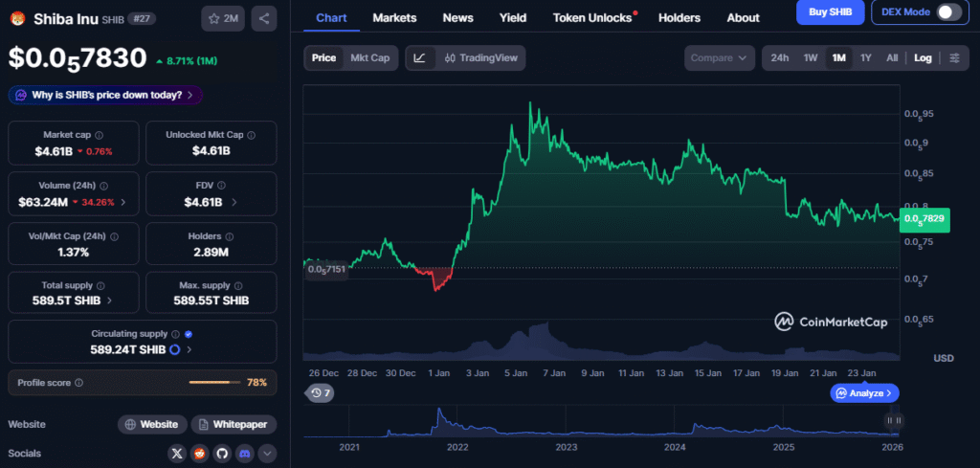Select the line chart type icon
The width and height of the screenshot is (980, 468).
pyautogui.click(x=419, y=57)
